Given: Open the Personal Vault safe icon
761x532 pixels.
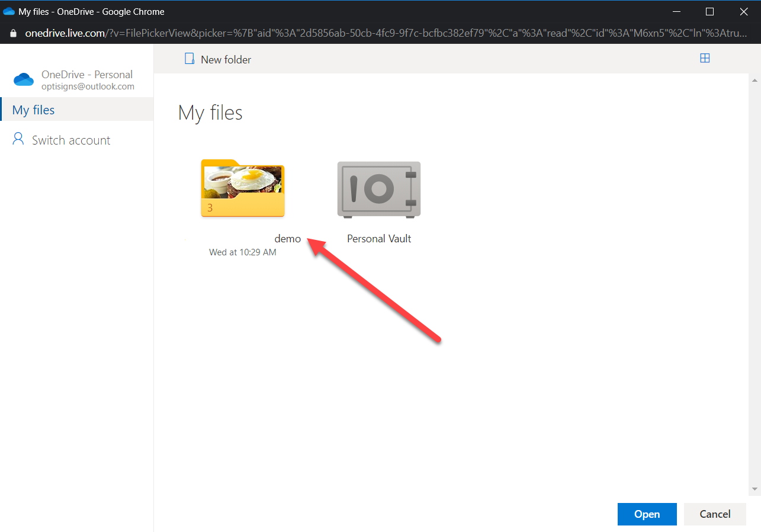Looking at the screenshot, I should (x=379, y=188).
